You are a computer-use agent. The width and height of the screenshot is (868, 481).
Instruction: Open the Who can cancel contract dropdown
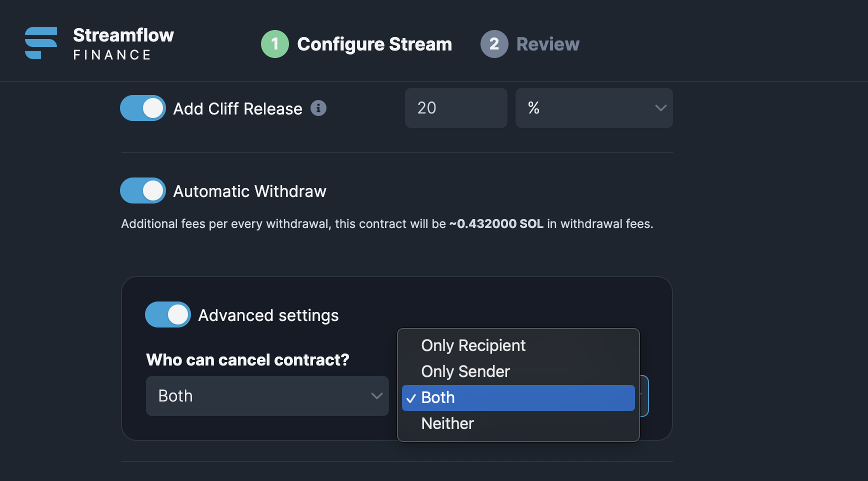267,396
